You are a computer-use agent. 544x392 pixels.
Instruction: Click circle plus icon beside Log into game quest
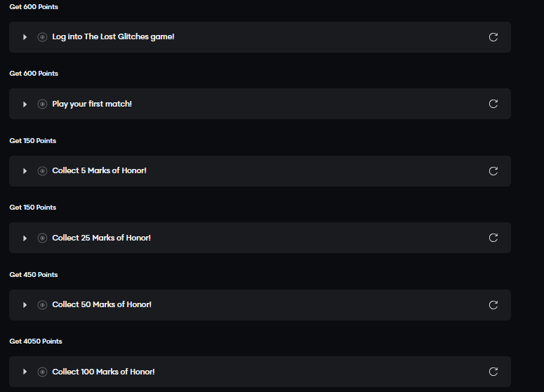point(42,37)
